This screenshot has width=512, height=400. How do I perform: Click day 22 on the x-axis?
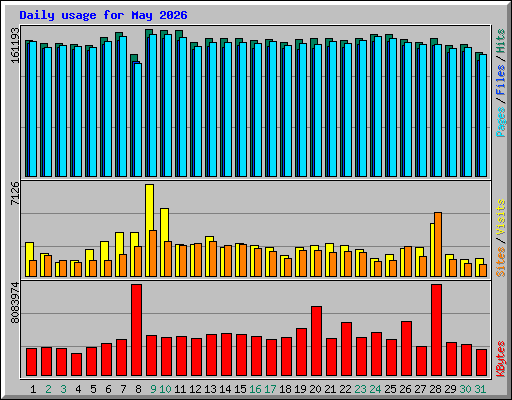(345, 389)
